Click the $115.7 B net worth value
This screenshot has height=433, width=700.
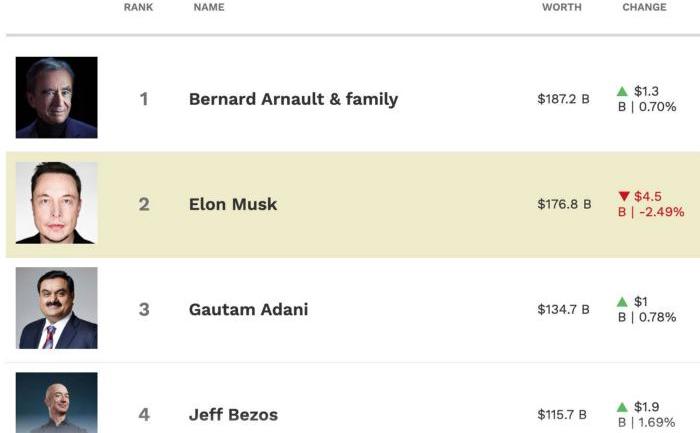pyautogui.click(x=562, y=414)
